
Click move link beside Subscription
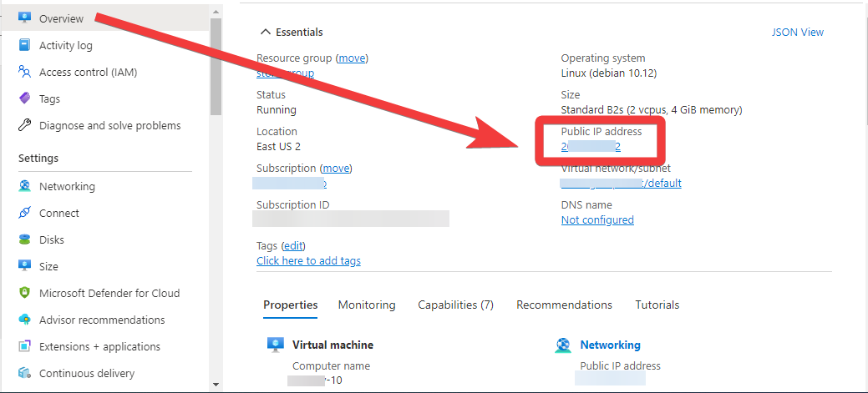[x=336, y=168]
